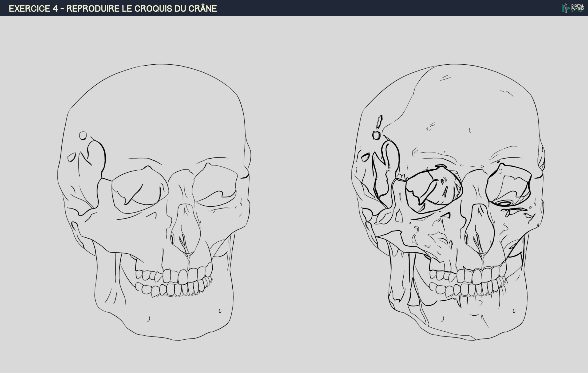The height and width of the screenshot is (373, 588).
Task: Open the Digital Painting School logo link
Action: (571, 8)
